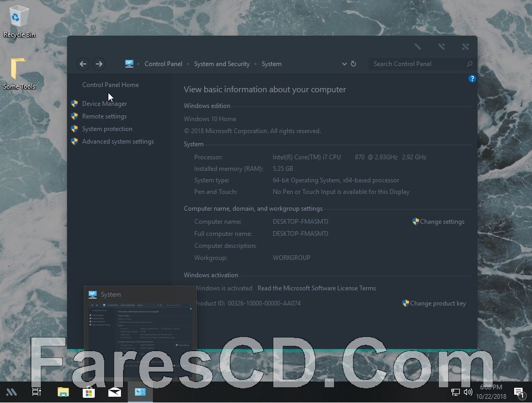The height and width of the screenshot is (403, 532).
Task: Open Device Manager link
Action: [105, 104]
